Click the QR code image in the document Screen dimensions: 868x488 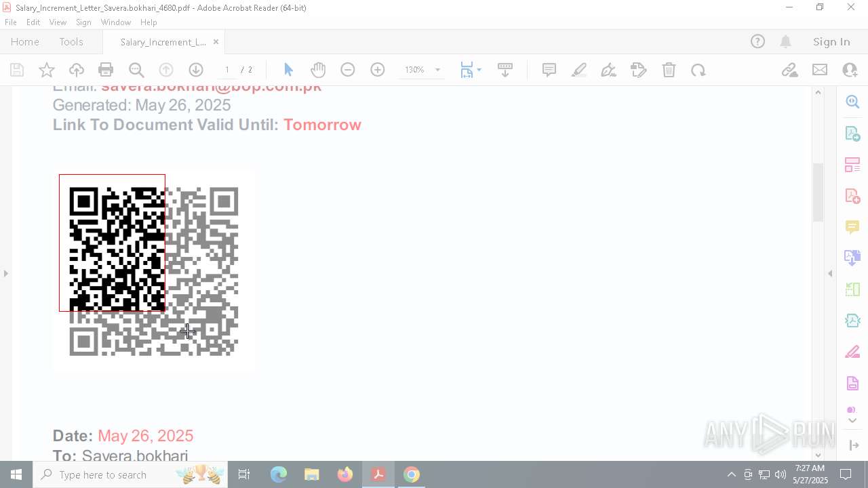pos(154,271)
